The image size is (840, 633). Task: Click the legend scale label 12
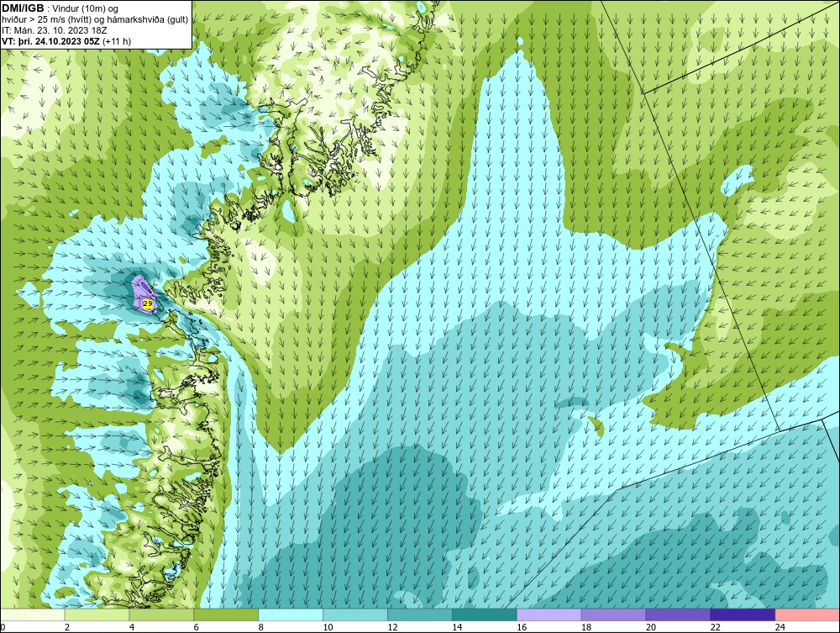coord(392,627)
